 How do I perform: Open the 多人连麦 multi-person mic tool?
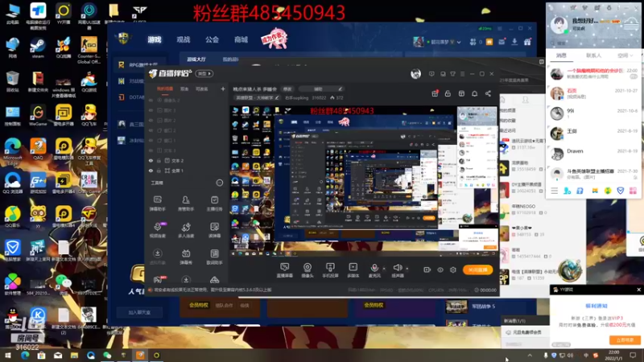(x=186, y=230)
